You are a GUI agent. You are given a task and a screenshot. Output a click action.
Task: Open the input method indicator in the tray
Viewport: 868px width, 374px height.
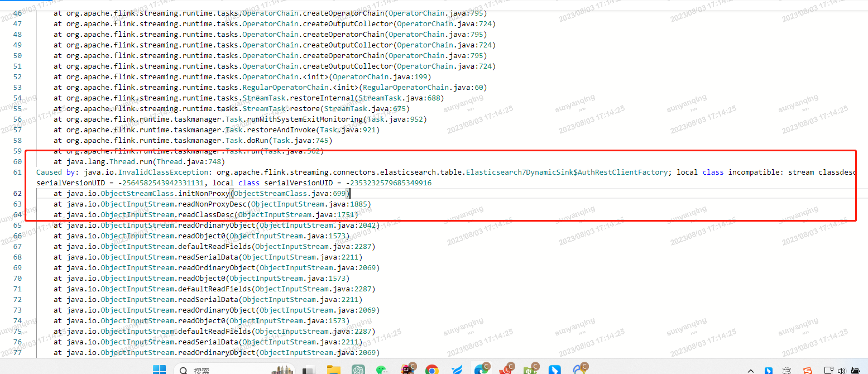click(787, 371)
